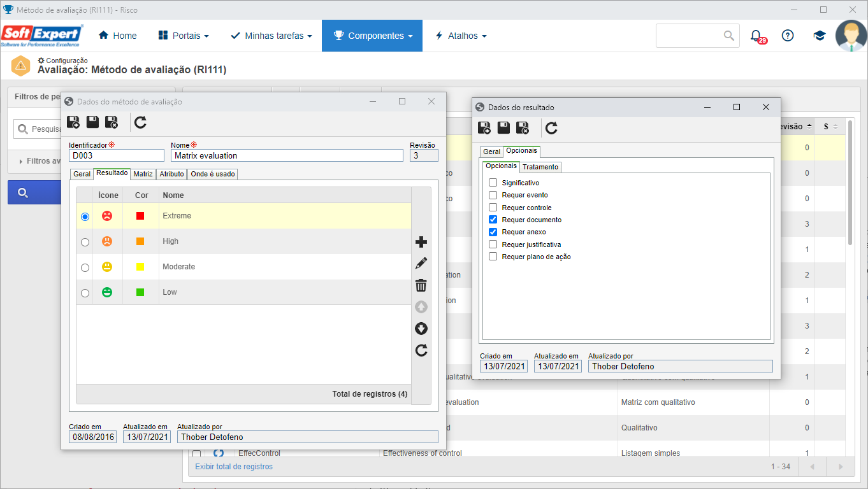
Task: Open the help question mark icon
Action: 788,36
